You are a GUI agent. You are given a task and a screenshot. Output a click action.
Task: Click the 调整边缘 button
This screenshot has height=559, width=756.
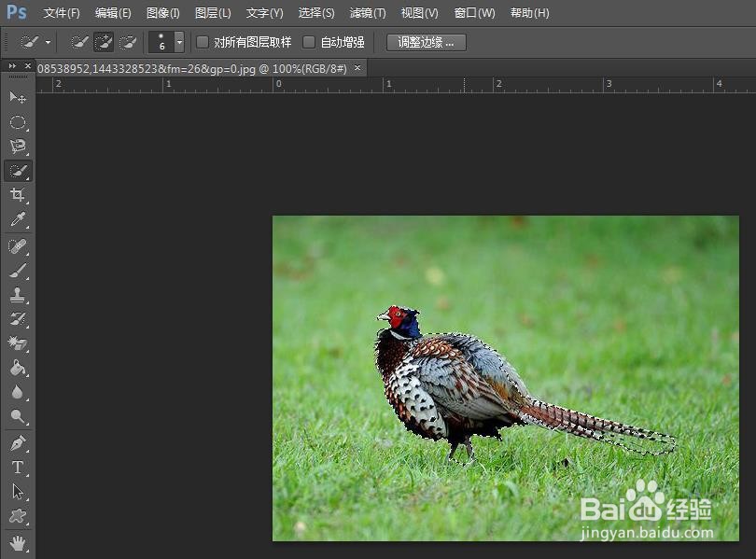point(427,42)
